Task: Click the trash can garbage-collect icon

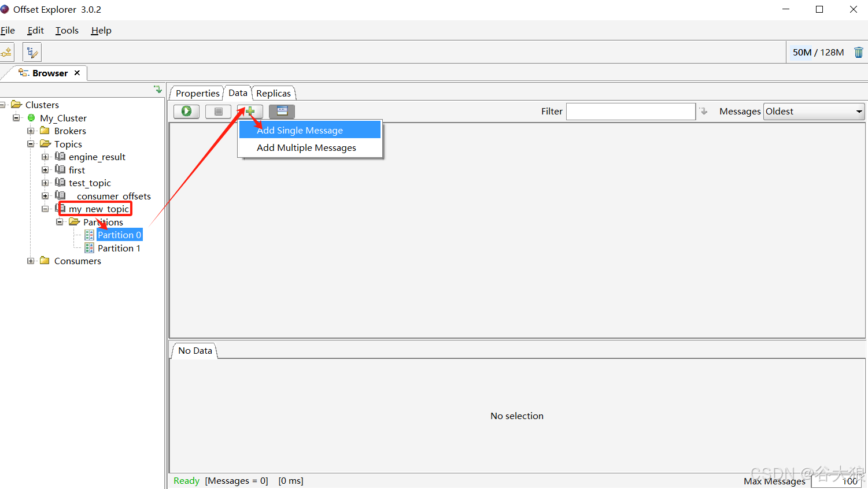Action: tap(858, 53)
